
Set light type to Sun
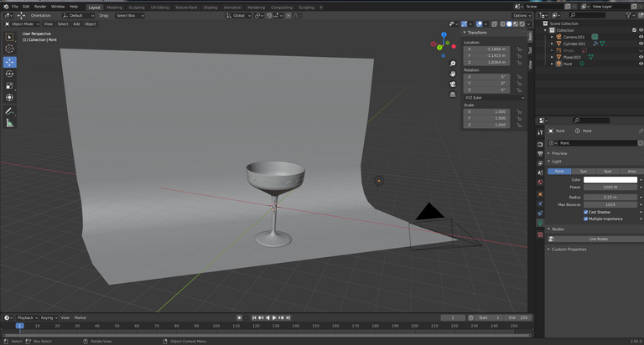click(x=584, y=171)
